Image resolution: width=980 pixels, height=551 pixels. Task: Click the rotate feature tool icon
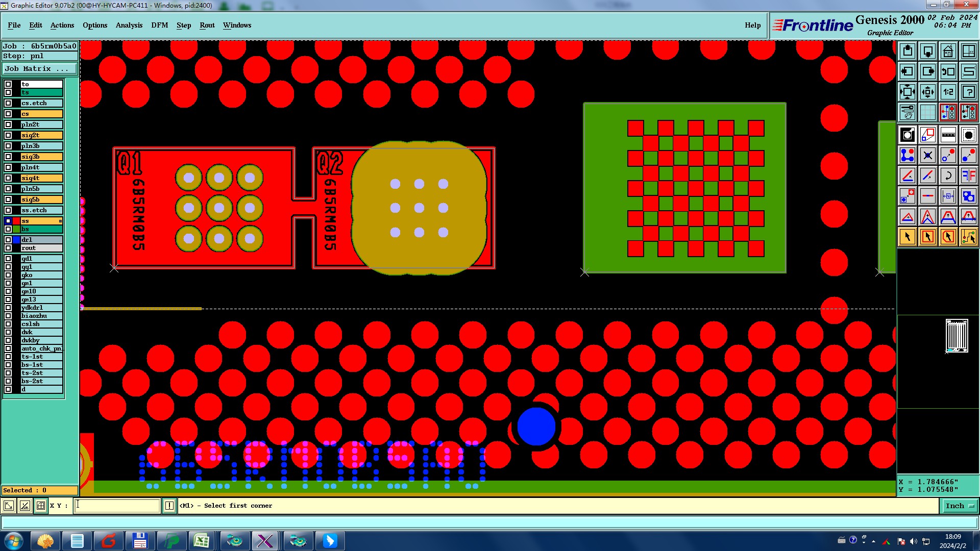point(948,176)
